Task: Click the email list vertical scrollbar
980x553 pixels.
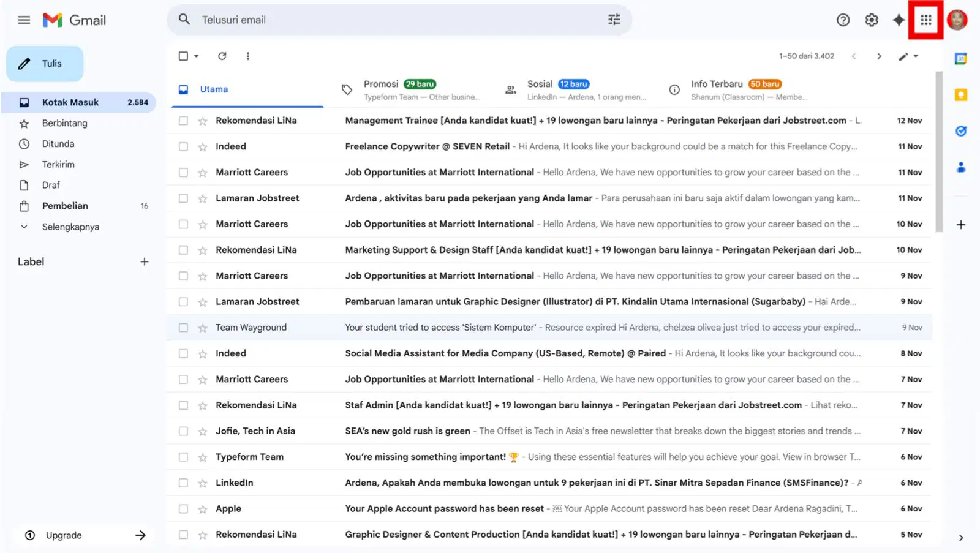Action: pyautogui.click(x=939, y=152)
